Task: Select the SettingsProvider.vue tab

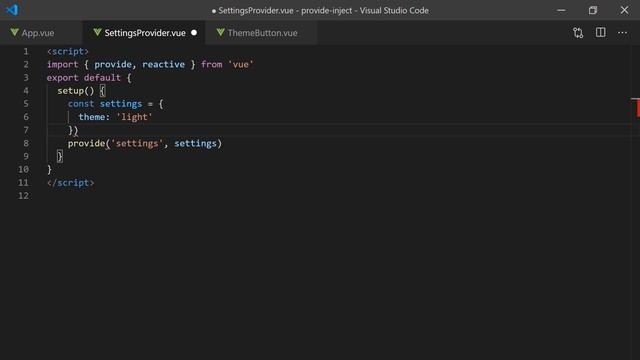Action: click(144, 33)
